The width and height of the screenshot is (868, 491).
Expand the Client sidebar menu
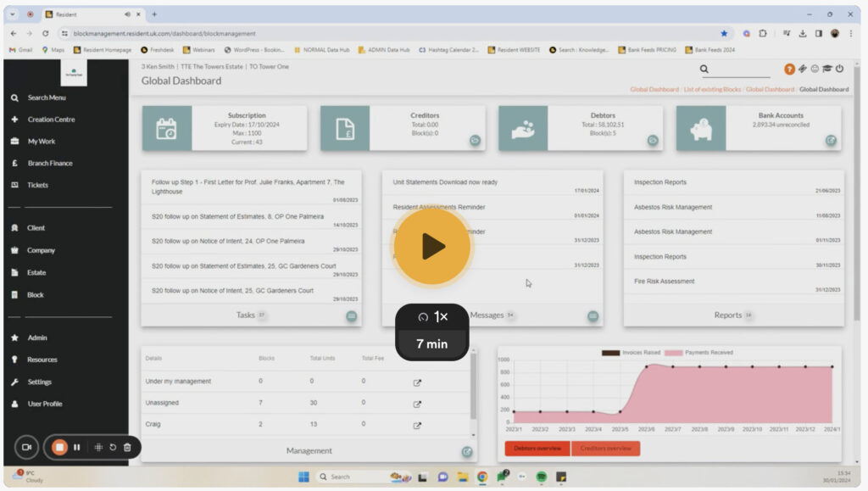[x=36, y=228]
